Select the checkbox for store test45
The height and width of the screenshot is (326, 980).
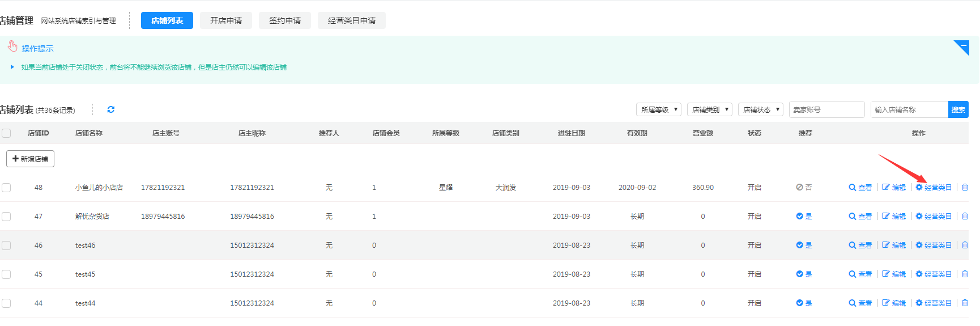click(6, 274)
